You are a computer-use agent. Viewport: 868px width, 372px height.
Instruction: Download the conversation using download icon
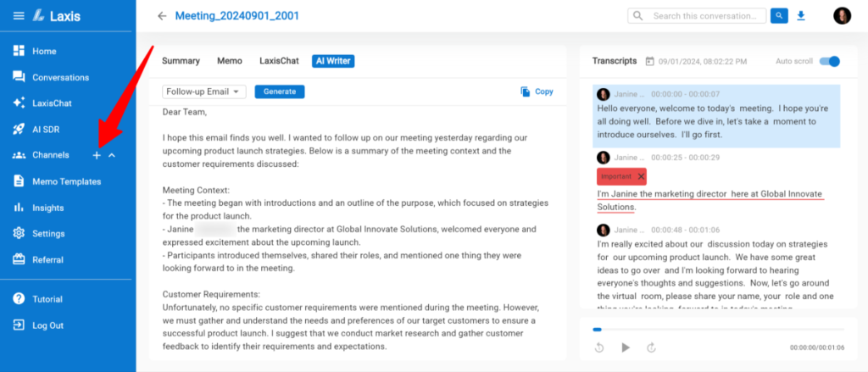pos(801,16)
